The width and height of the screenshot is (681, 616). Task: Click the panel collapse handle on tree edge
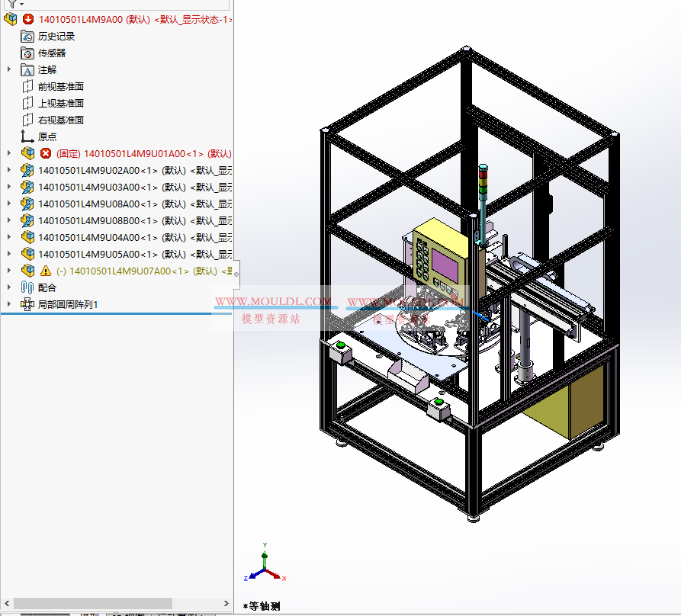pyautogui.click(x=236, y=271)
